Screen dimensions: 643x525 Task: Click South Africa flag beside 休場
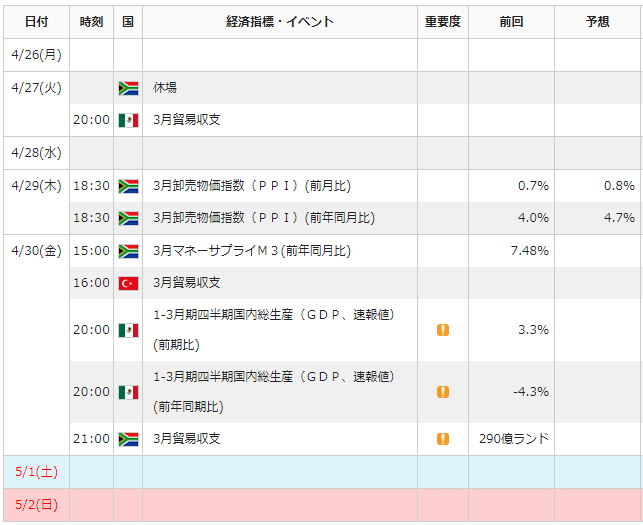(x=128, y=88)
